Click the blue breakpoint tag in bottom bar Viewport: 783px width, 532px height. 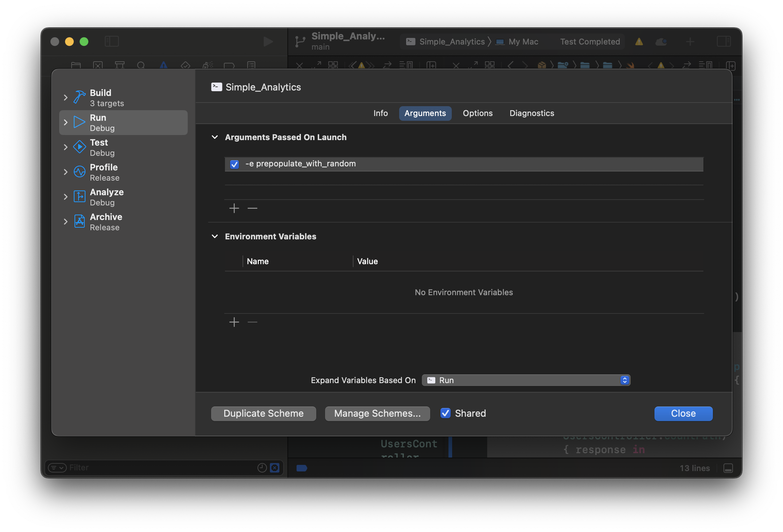(302, 468)
